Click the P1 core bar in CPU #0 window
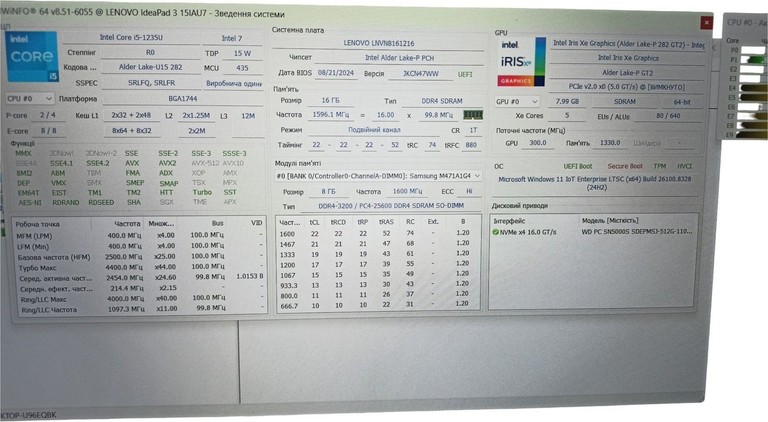This screenshot has width=768, height=422. tap(752, 60)
